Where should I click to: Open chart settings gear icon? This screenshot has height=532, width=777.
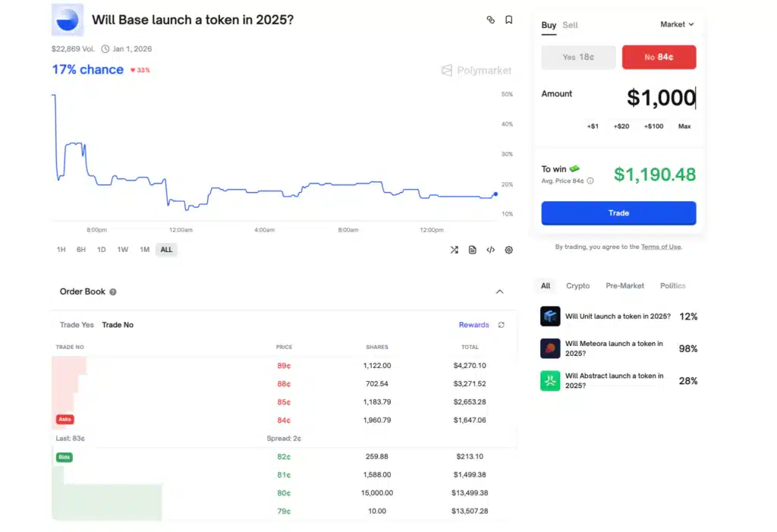click(x=508, y=250)
